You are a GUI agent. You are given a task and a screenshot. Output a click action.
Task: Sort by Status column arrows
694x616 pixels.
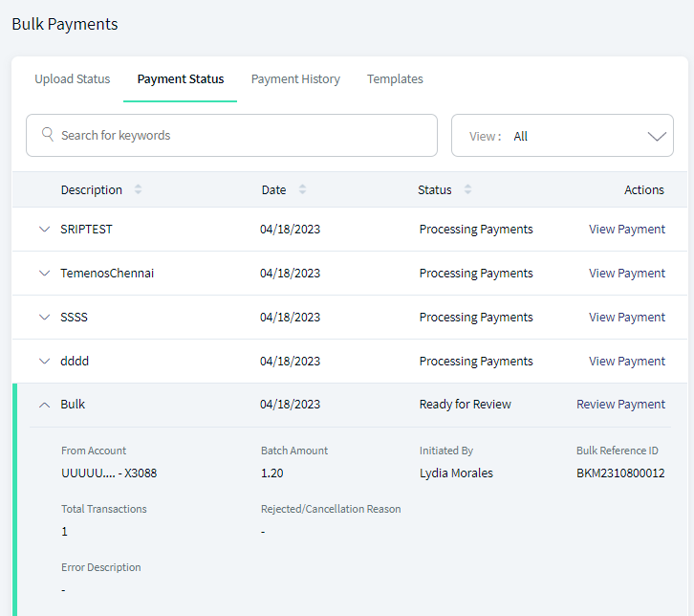coord(467,189)
